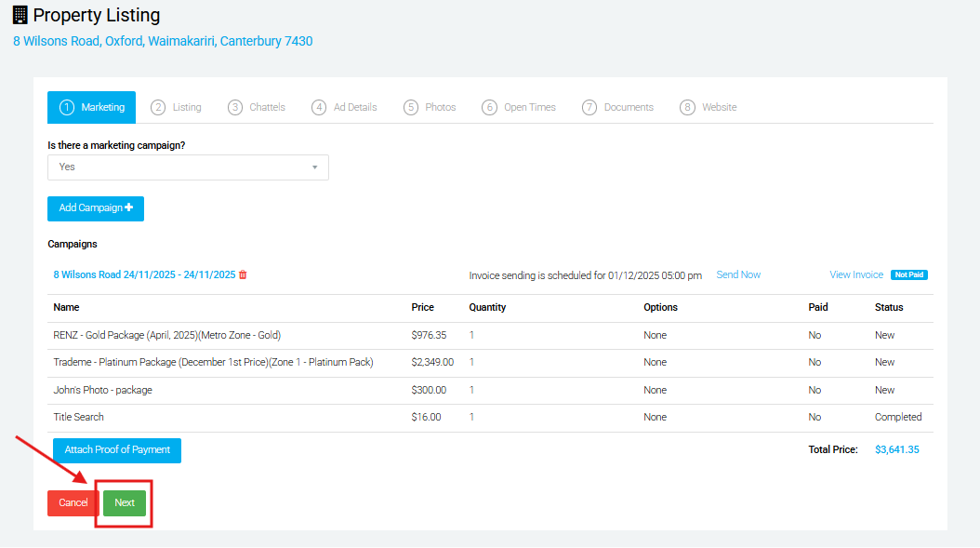This screenshot has width=980, height=548.
Task: Click the Name column header
Action: pos(66,307)
